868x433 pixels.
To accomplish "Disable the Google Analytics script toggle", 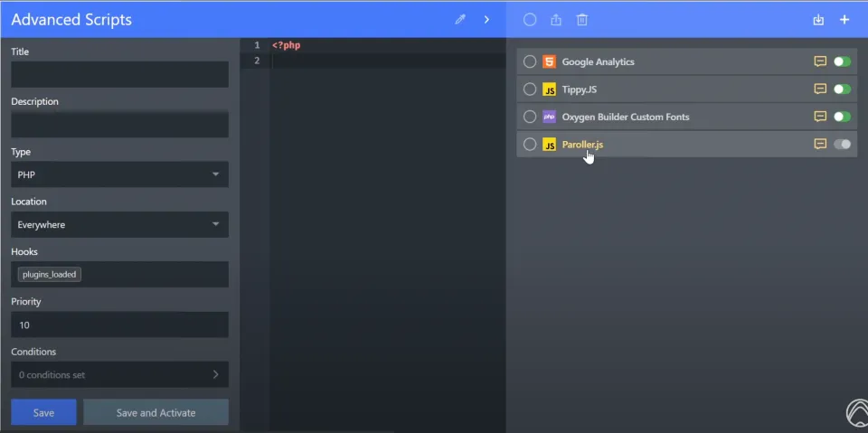I will 842,62.
